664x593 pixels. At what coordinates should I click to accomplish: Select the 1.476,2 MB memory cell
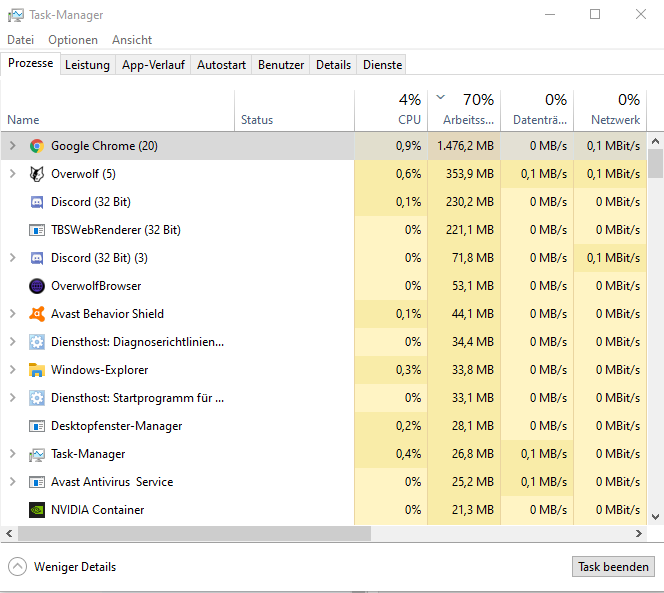pos(464,146)
